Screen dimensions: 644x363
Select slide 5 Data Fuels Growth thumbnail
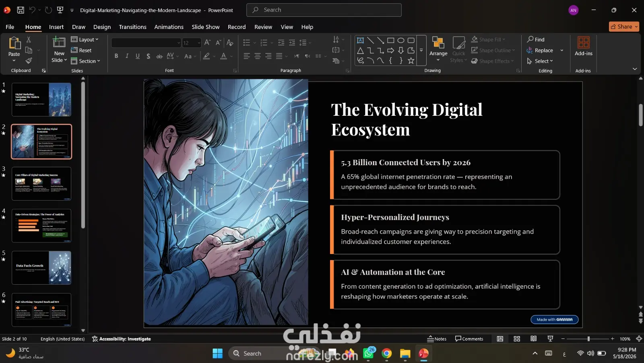[x=41, y=268]
